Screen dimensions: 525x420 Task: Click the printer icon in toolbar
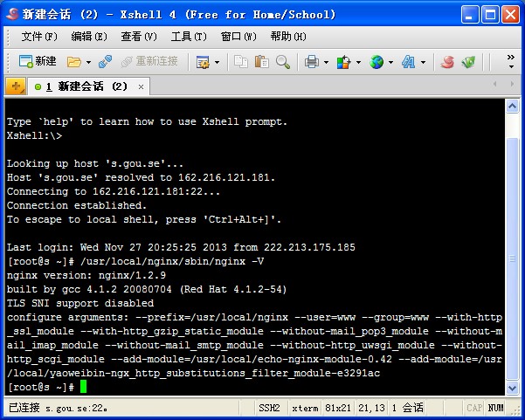pos(312,62)
